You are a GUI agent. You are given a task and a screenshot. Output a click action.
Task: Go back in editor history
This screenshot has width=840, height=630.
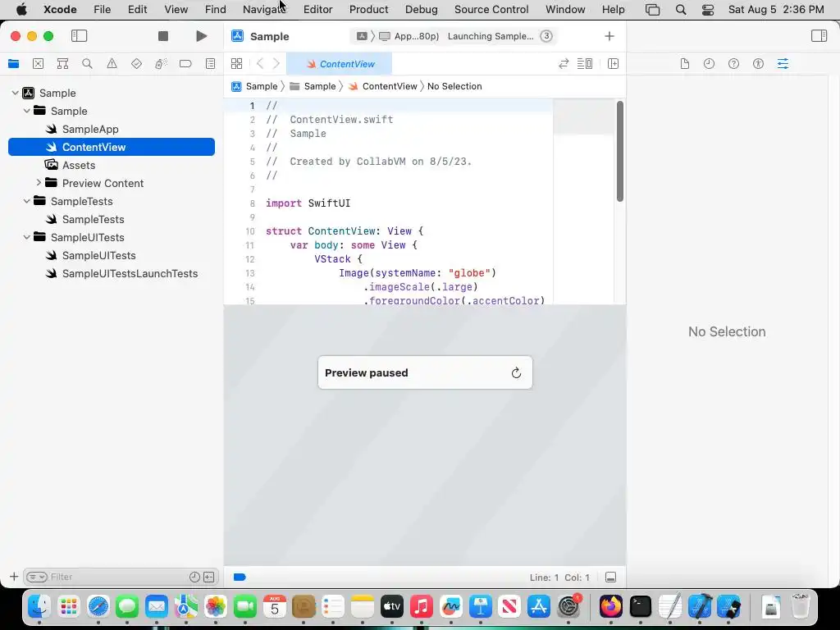point(260,64)
